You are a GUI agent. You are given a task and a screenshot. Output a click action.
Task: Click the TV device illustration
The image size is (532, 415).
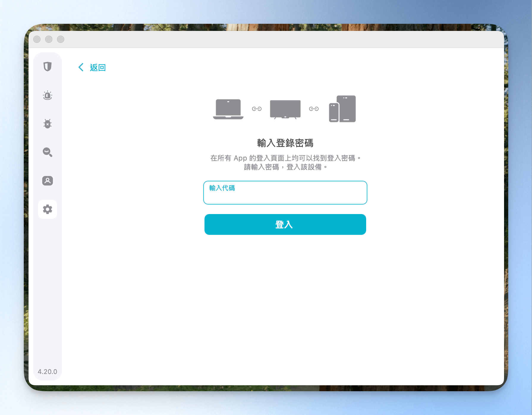pyautogui.click(x=285, y=109)
